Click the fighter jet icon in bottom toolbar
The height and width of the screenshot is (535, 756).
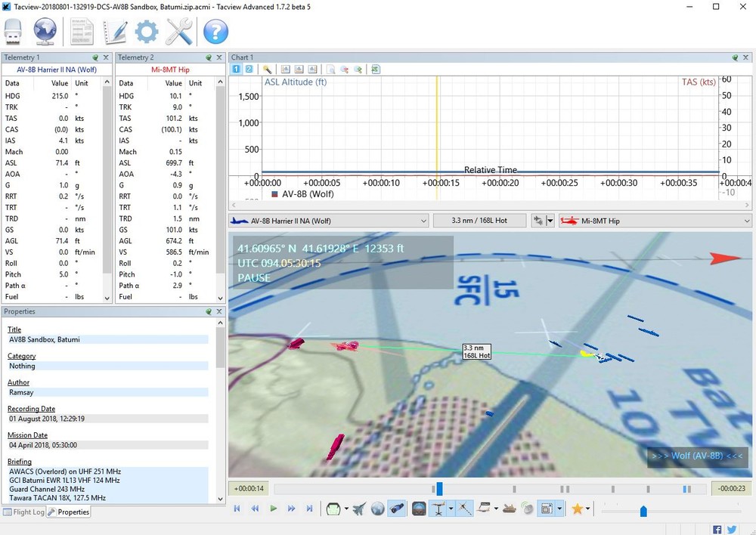click(x=359, y=509)
